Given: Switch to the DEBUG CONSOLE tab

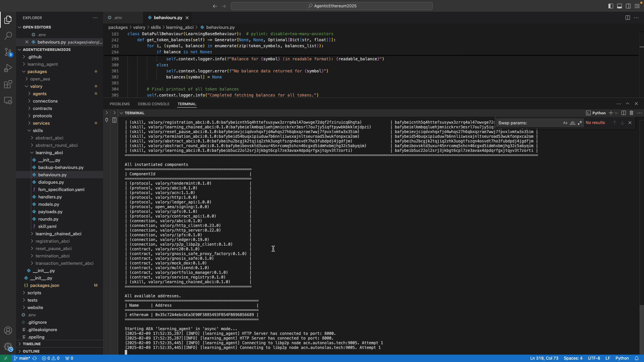Looking at the screenshot, I should 154,104.
